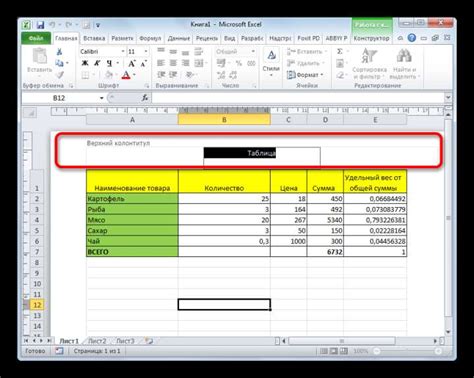Viewport: 474px width, 378px height.
Task: Switch to the Вставка ribbon tab
Action: (94, 38)
